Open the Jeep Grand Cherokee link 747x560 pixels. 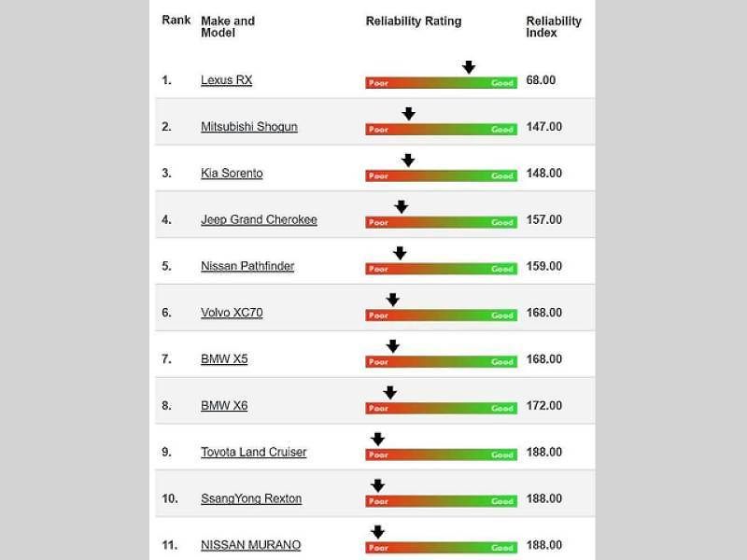click(x=259, y=219)
